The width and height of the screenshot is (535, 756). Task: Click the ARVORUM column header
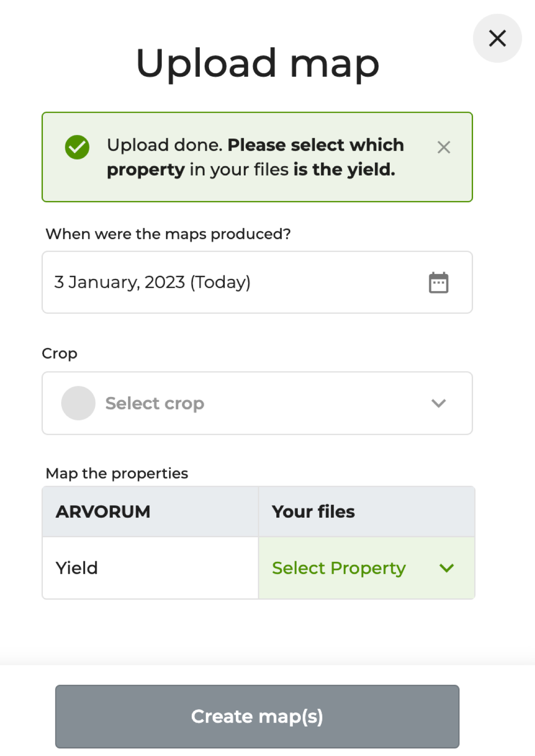pyautogui.click(x=103, y=511)
